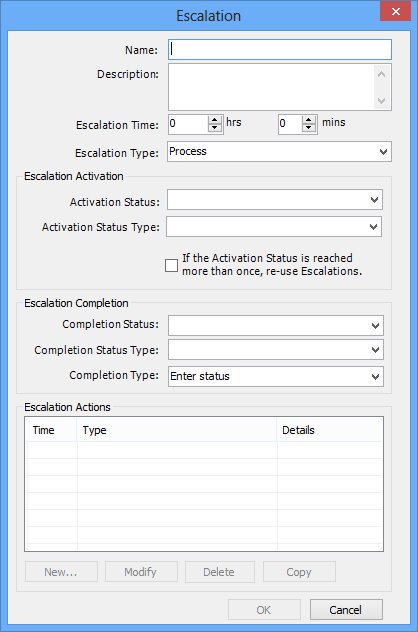Click inside the Description text area

coord(271,87)
